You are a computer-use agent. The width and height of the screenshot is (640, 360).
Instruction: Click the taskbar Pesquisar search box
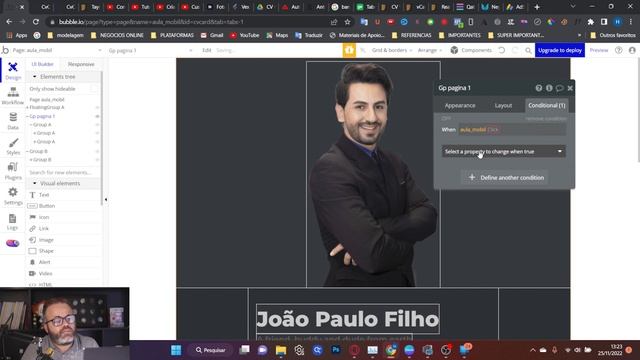tap(210, 350)
